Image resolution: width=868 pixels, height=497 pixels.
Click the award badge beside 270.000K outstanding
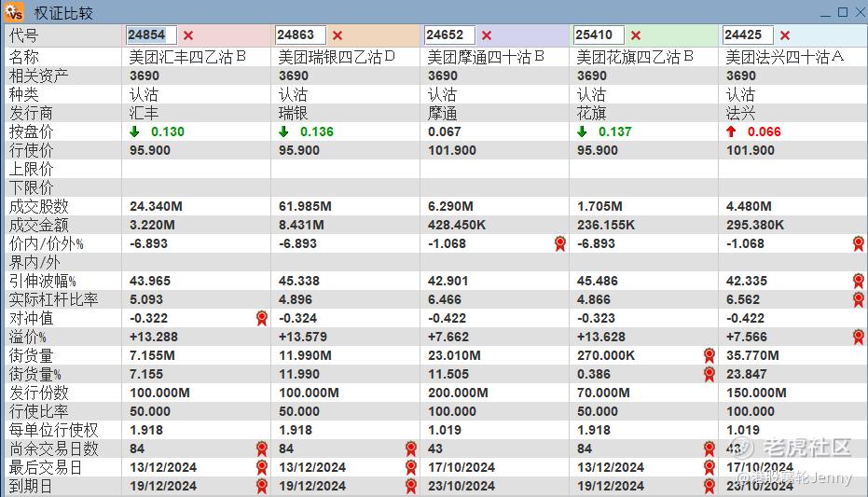710,355
